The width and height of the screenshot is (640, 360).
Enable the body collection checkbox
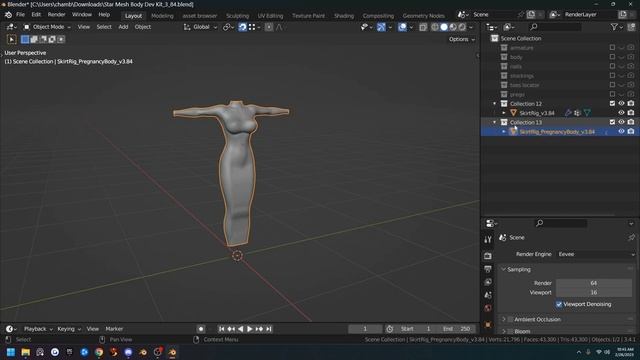click(612, 57)
